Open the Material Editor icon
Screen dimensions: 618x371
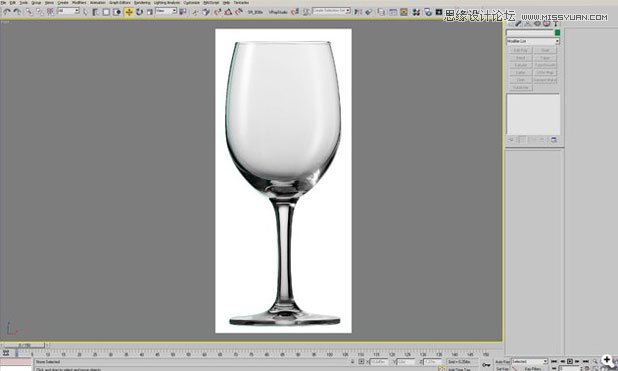(x=416, y=12)
